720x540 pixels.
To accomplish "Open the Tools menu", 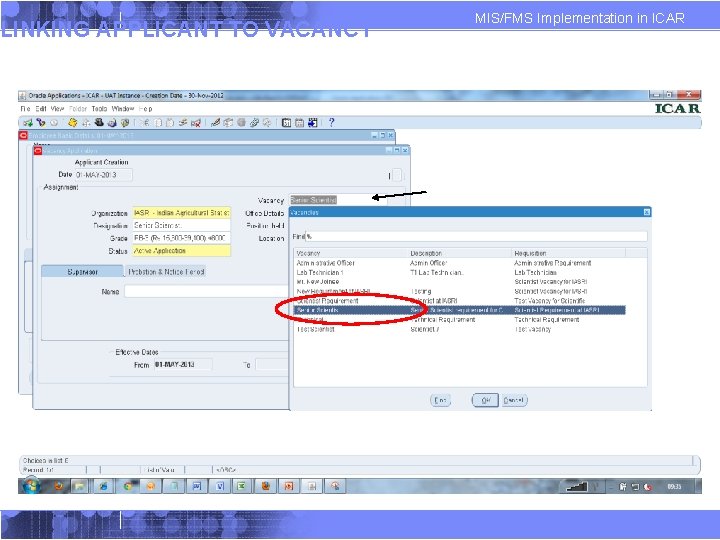I will [x=99, y=109].
